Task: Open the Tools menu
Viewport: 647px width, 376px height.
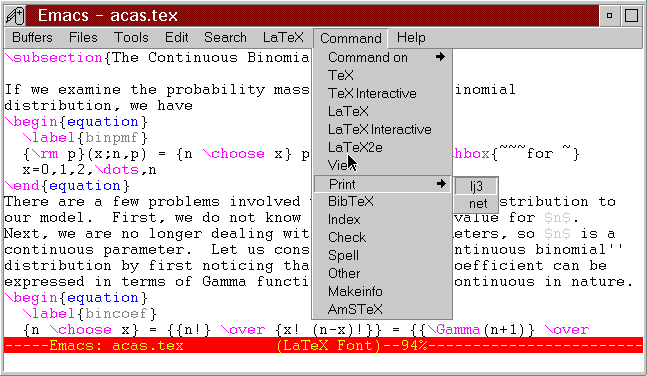Action: click(x=131, y=38)
